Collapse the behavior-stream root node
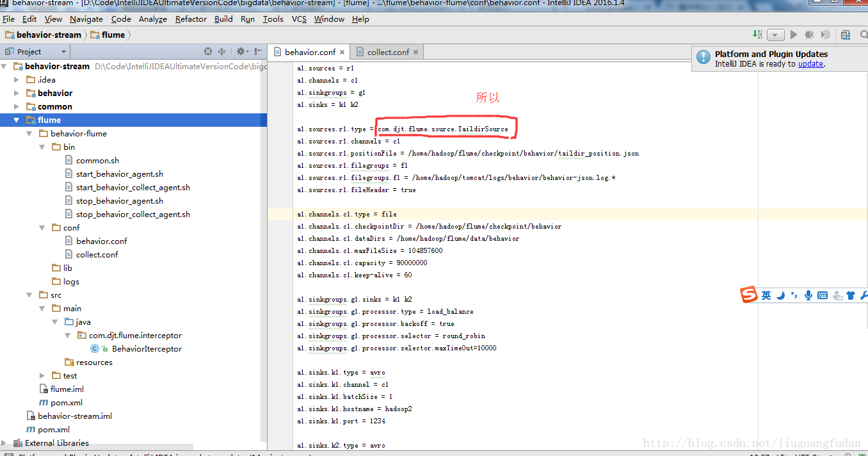Viewport: 868px width, 456px height. (x=4, y=66)
